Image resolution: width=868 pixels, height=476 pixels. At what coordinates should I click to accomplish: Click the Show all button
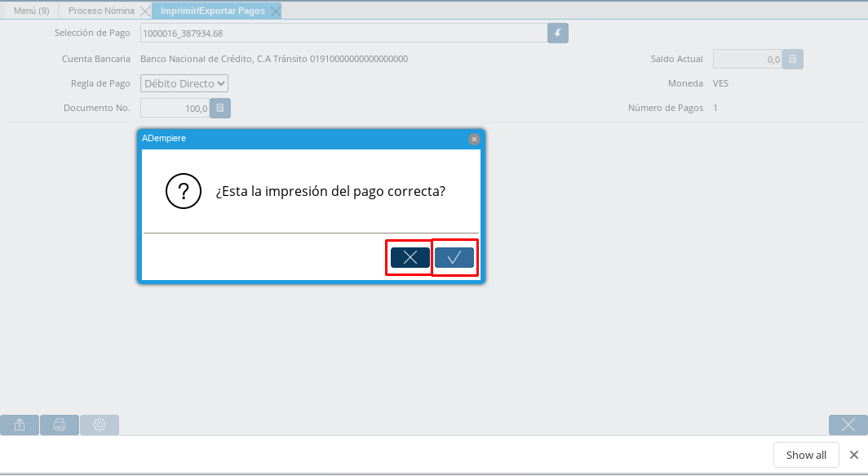[805, 455]
